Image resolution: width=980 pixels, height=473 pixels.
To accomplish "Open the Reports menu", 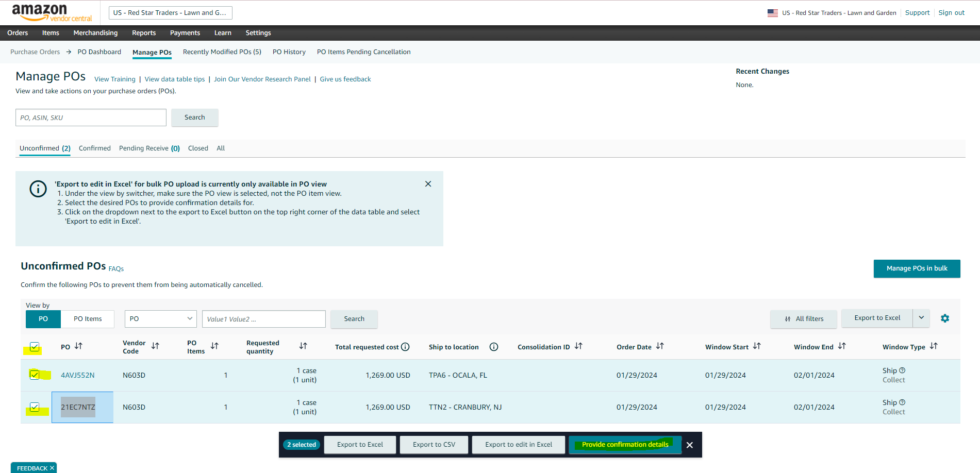I will click(x=144, y=32).
